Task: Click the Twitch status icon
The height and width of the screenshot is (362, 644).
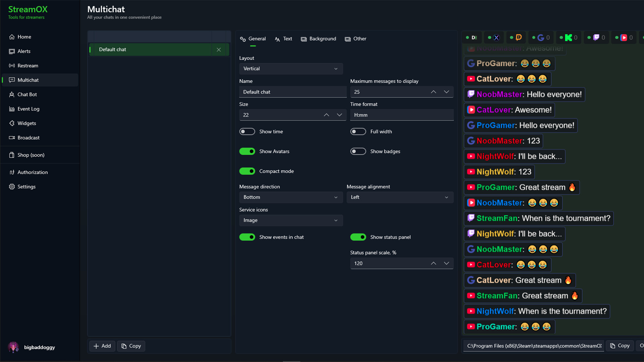Action: [596, 38]
